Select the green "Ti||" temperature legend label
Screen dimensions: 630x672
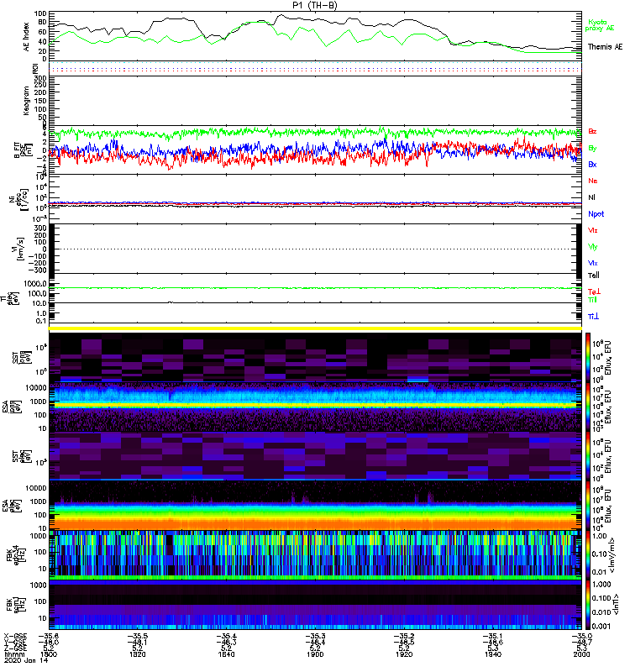592,300
